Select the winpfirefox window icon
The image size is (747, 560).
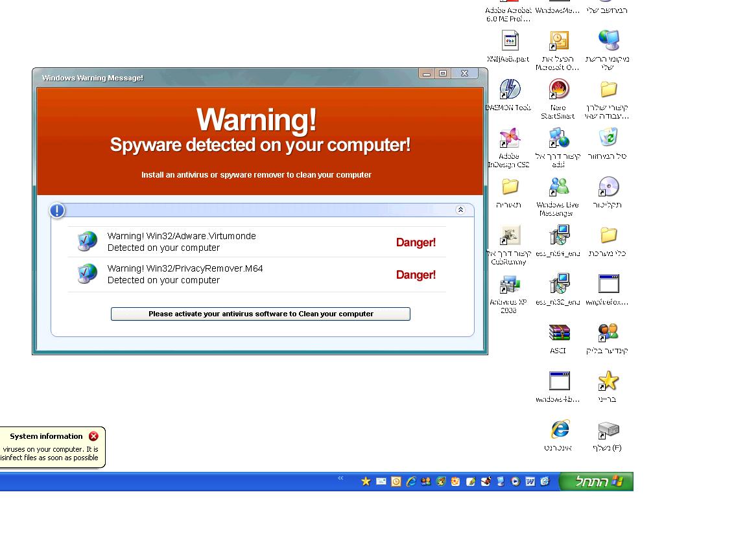(x=608, y=284)
